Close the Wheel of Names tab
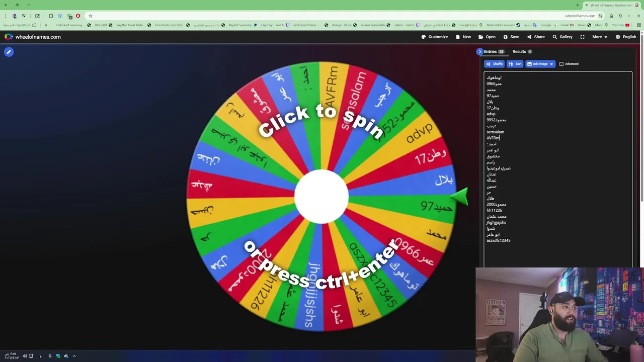The image size is (644, 362). 586,5
